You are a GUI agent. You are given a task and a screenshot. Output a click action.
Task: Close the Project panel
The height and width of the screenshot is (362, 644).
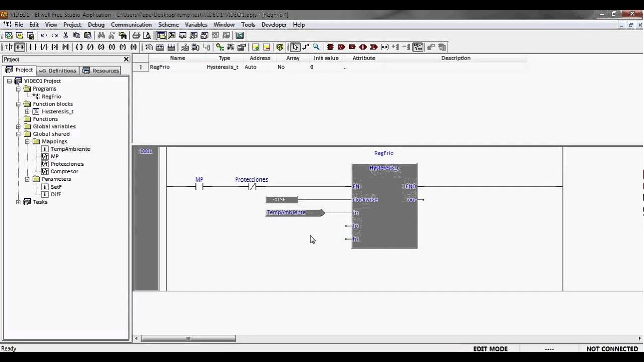pos(126,59)
